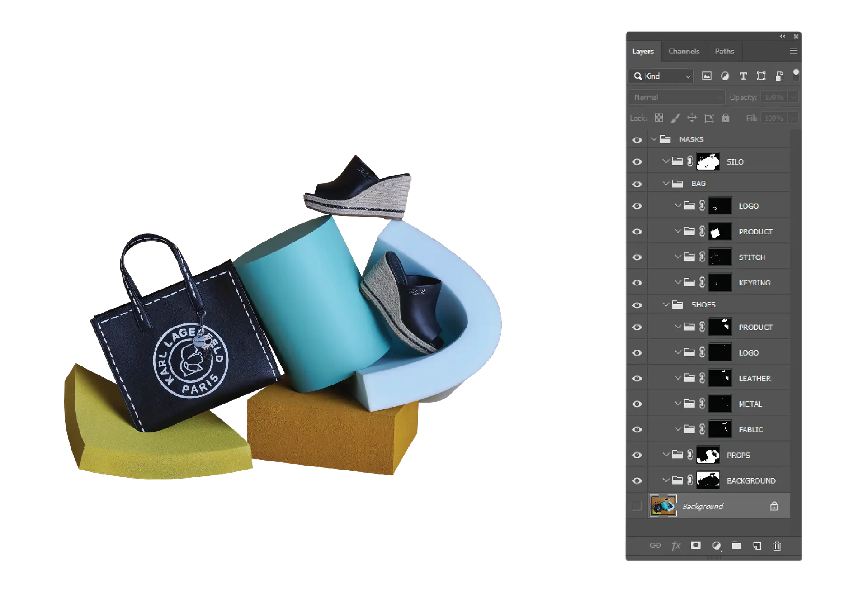
Task: Collapse the STITCH group chevron
Action: coord(677,257)
